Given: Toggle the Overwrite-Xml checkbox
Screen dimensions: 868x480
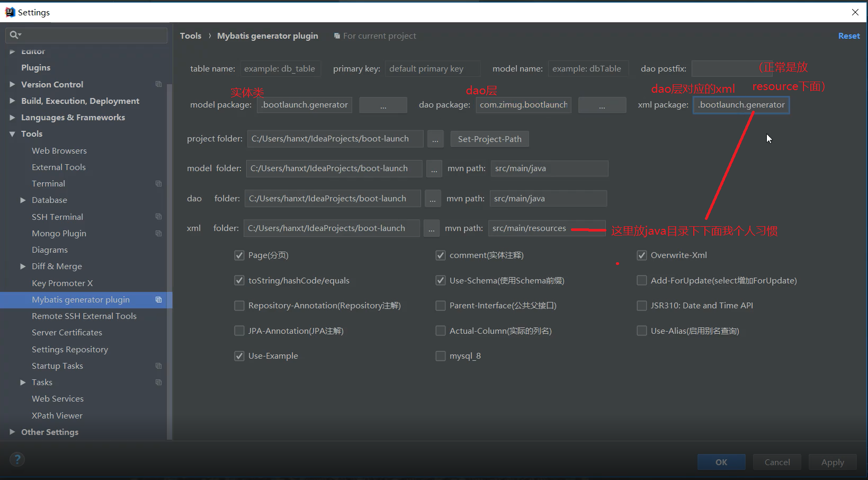Looking at the screenshot, I should click(642, 255).
